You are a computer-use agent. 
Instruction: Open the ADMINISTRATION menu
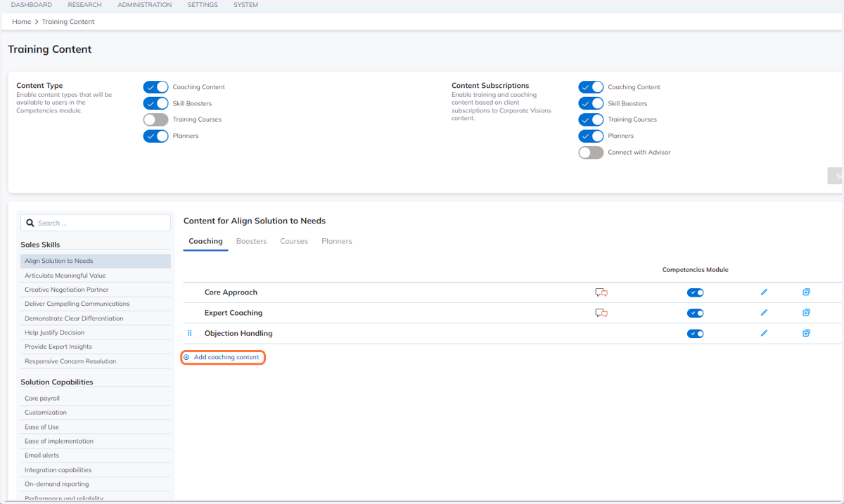click(144, 5)
